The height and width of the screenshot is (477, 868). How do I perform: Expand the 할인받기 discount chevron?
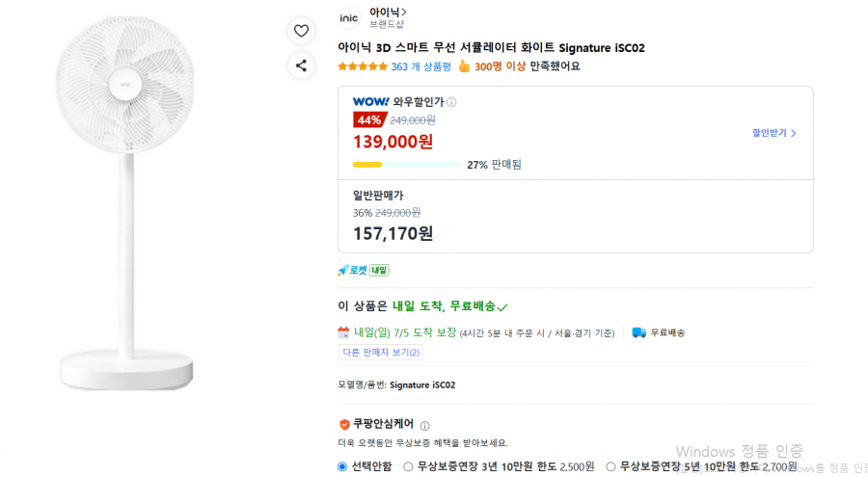point(773,133)
